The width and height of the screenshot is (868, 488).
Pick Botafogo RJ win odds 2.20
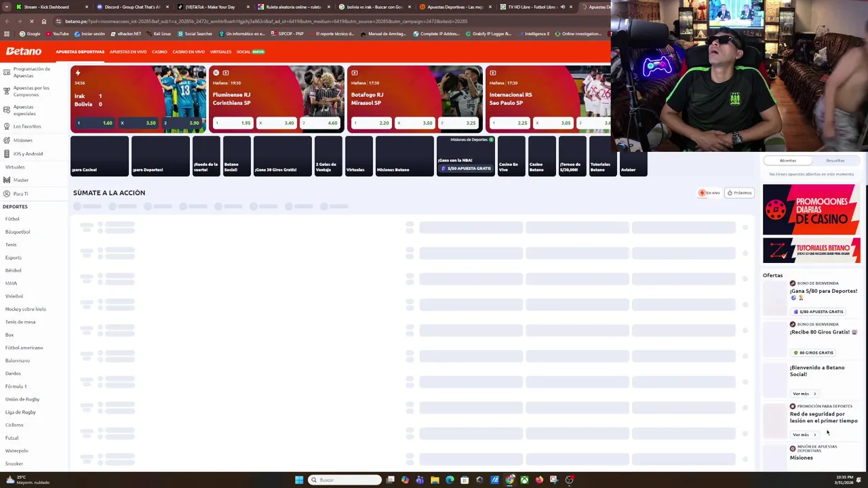[372, 123]
